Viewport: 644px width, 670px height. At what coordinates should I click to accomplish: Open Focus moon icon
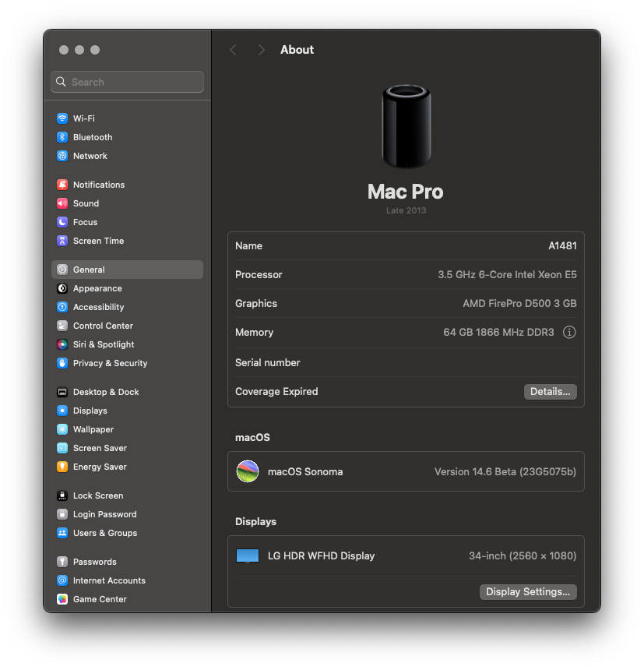[x=62, y=222]
